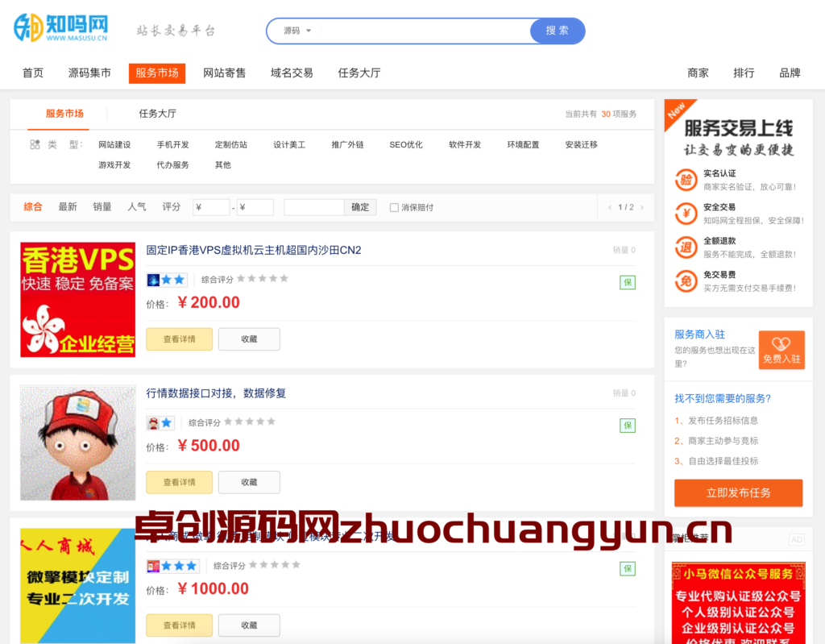
Task: Click seller level badge of ¥1000.00 listing
Action: pos(173,566)
